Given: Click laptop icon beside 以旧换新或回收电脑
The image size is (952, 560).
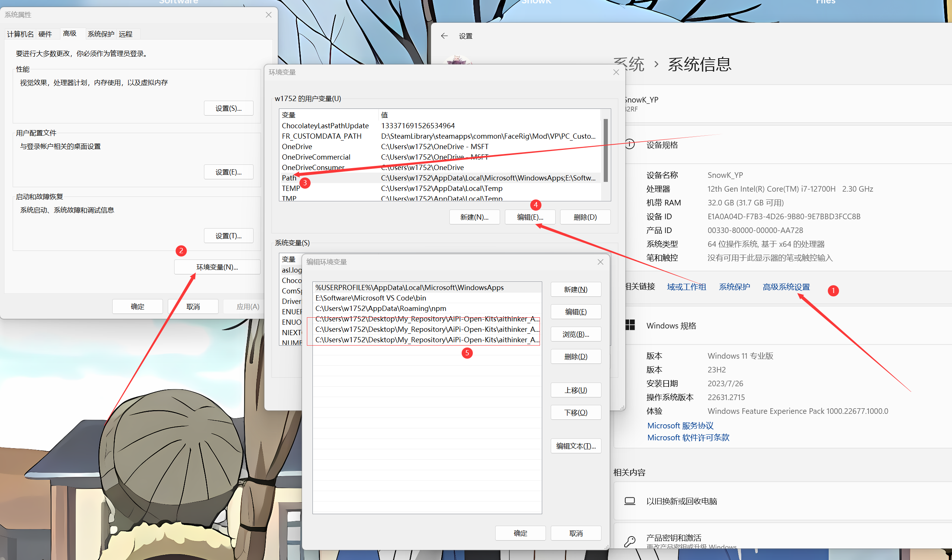Looking at the screenshot, I should (630, 501).
